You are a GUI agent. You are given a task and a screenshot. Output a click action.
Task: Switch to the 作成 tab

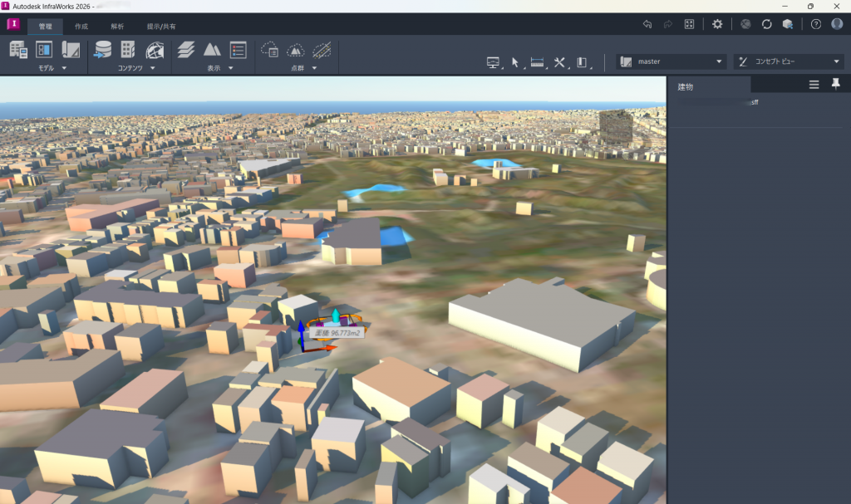(81, 27)
